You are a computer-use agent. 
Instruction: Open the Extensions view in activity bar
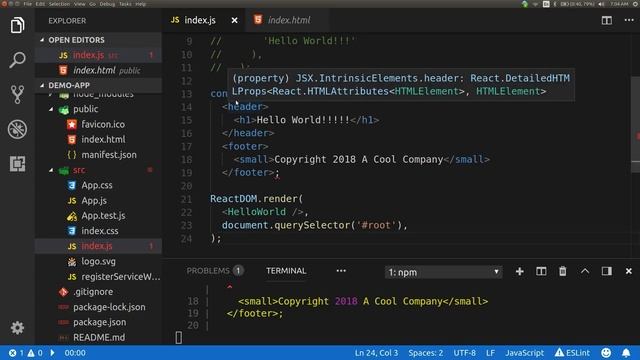point(17,164)
